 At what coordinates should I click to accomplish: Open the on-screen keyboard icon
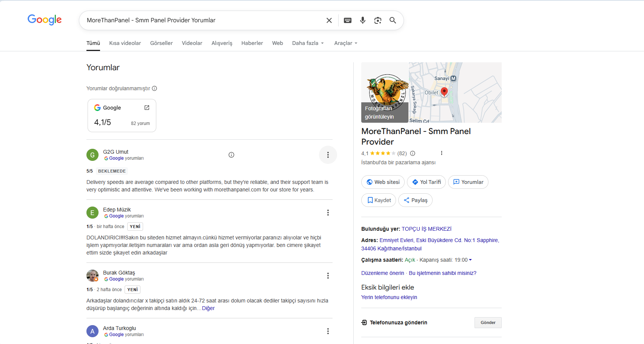point(348,20)
